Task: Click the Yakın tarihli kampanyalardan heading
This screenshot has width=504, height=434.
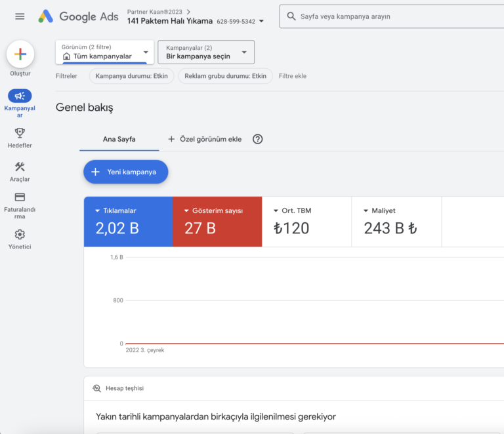Action: [216, 417]
